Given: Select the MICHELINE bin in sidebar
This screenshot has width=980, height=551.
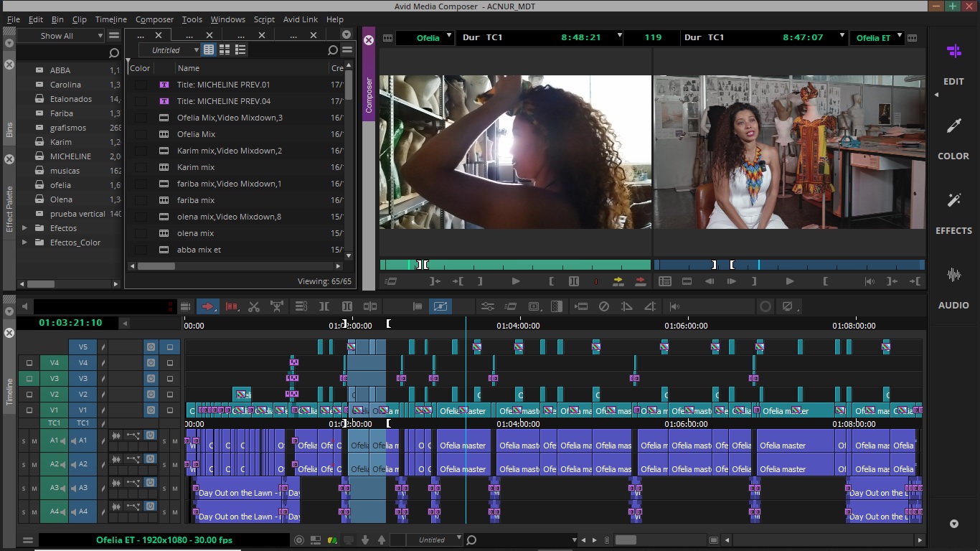Looking at the screenshot, I should coord(70,156).
